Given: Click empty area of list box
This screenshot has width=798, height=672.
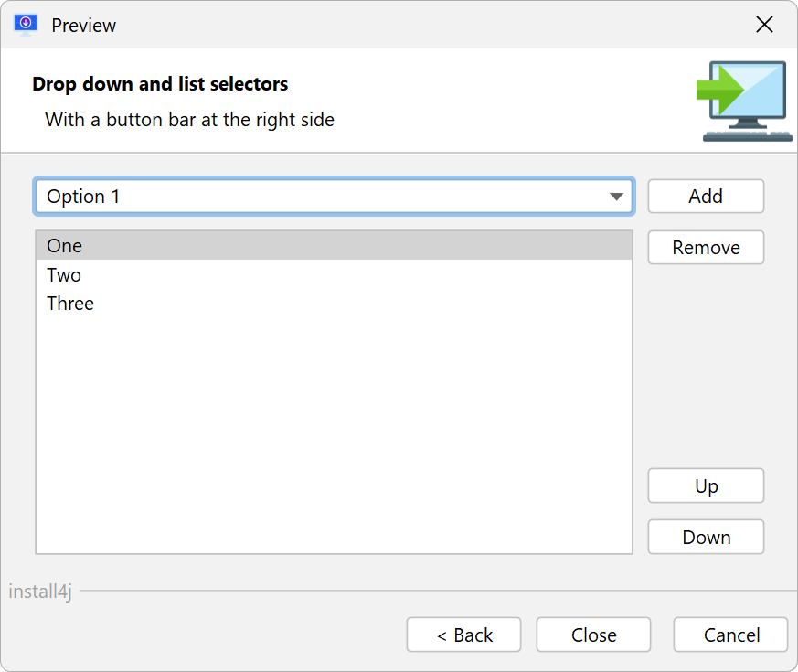Looking at the screenshot, I should pyautogui.click(x=334, y=432).
